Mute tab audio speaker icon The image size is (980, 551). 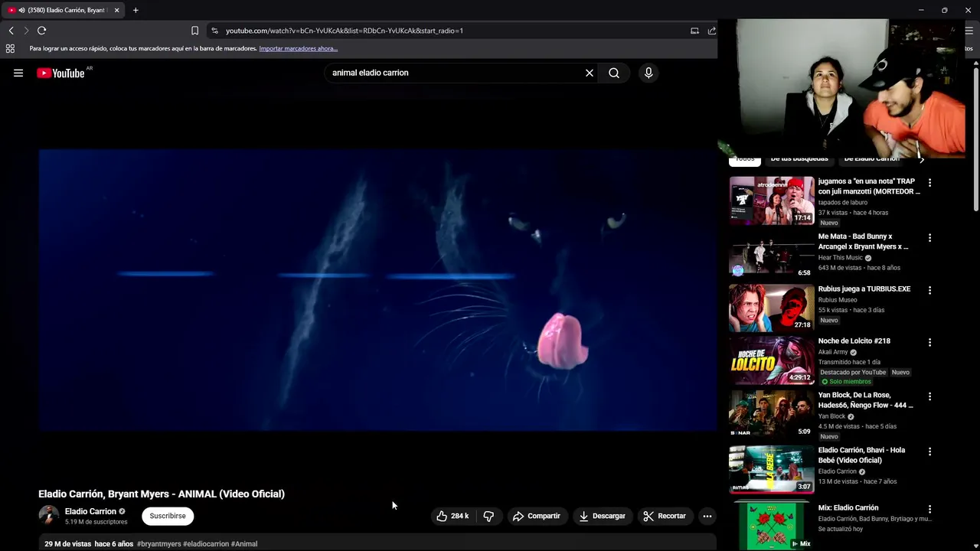click(21, 10)
